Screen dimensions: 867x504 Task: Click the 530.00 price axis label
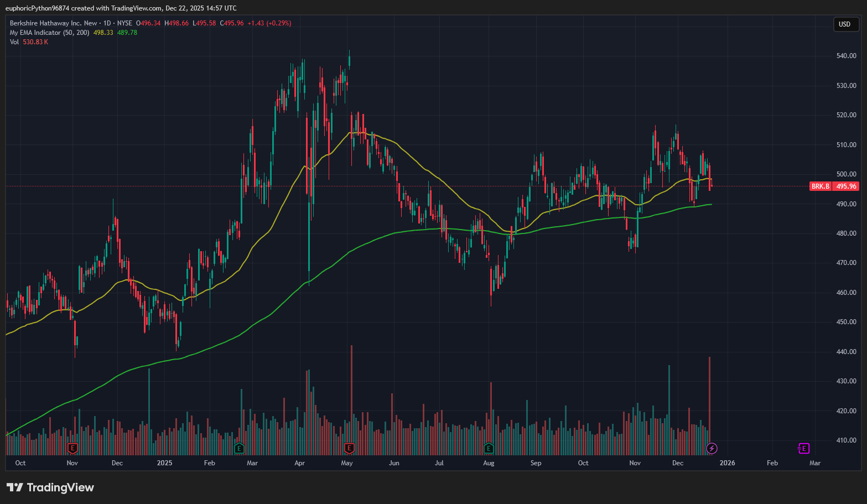pyautogui.click(x=847, y=86)
